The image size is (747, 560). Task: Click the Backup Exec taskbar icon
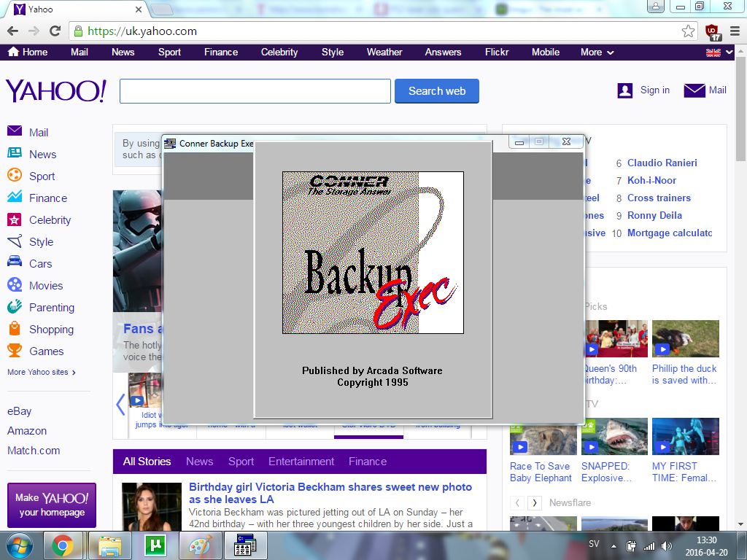(245, 545)
